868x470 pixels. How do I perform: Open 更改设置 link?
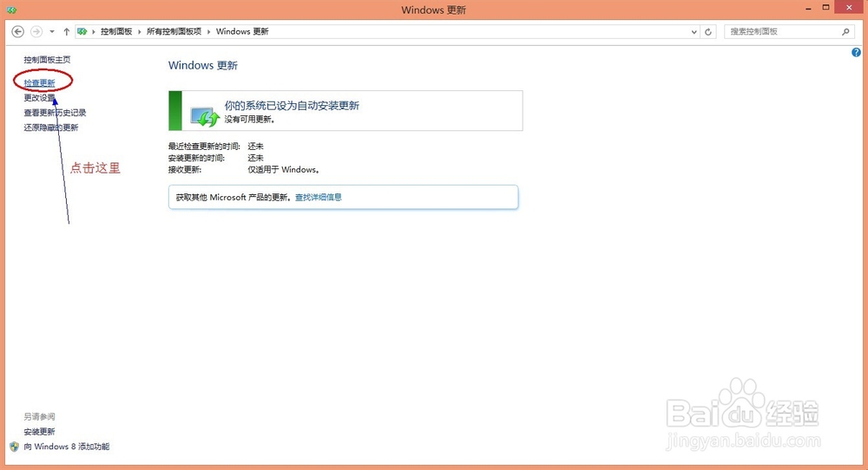click(39, 98)
